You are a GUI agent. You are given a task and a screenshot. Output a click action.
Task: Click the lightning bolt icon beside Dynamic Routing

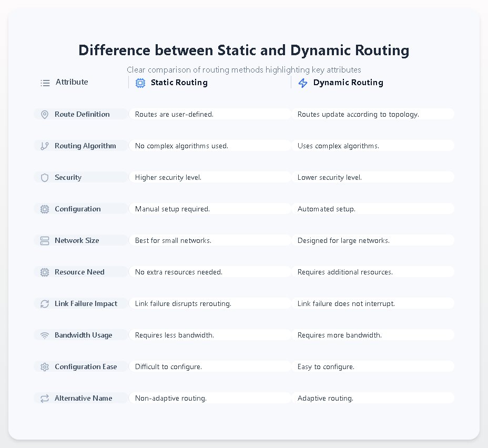point(303,83)
